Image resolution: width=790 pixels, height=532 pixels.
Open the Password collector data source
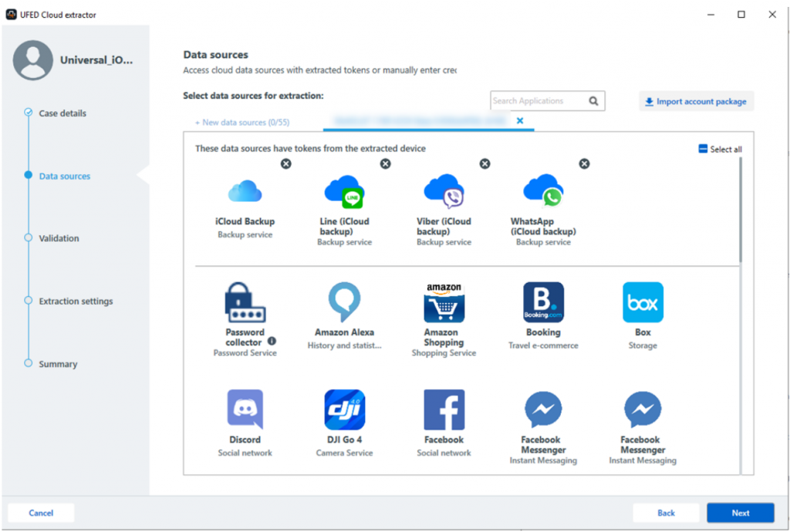(x=245, y=302)
